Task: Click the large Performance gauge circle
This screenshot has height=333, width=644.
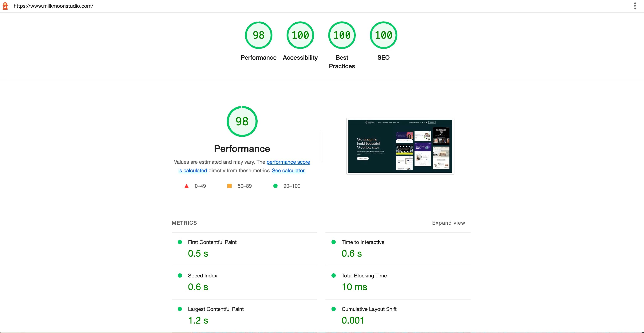Action: click(x=241, y=121)
